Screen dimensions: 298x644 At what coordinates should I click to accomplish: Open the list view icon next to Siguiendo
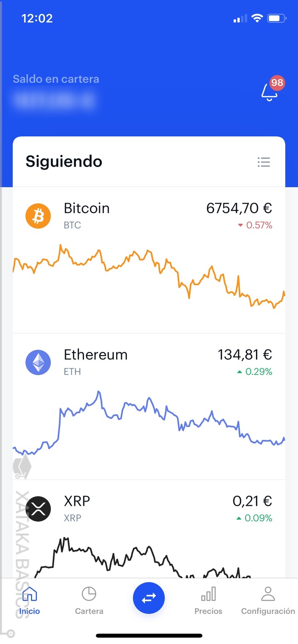pos(264,162)
